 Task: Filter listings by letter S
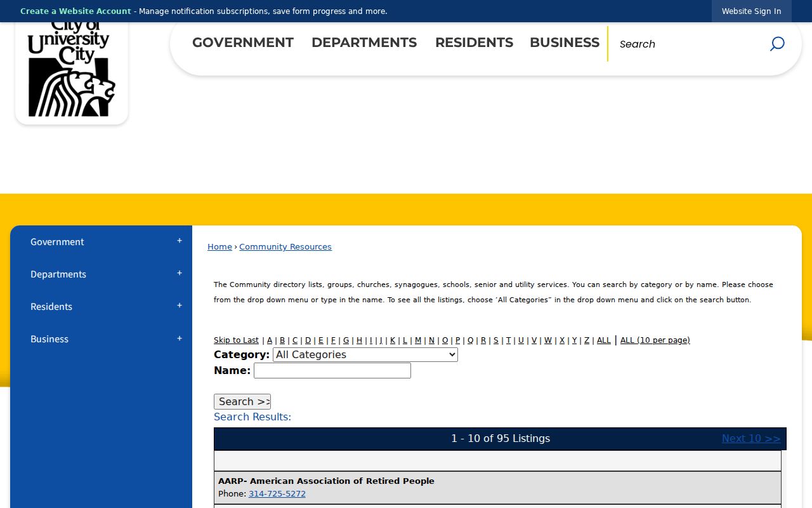[496, 340]
